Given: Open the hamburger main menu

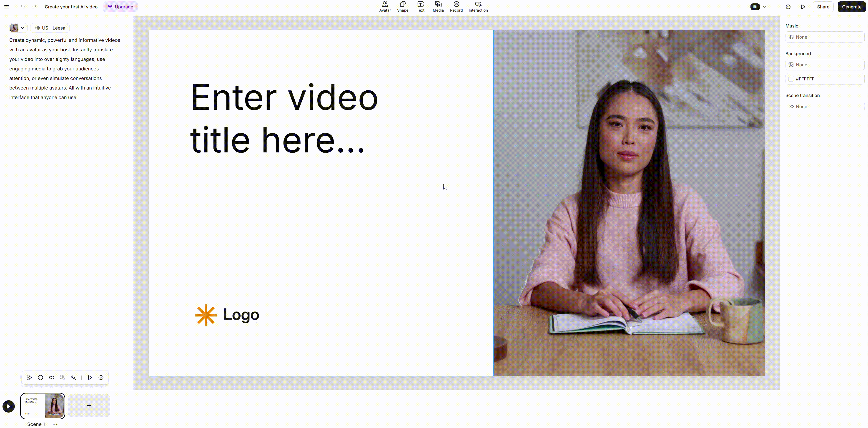Looking at the screenshot, I should (6, 7).
